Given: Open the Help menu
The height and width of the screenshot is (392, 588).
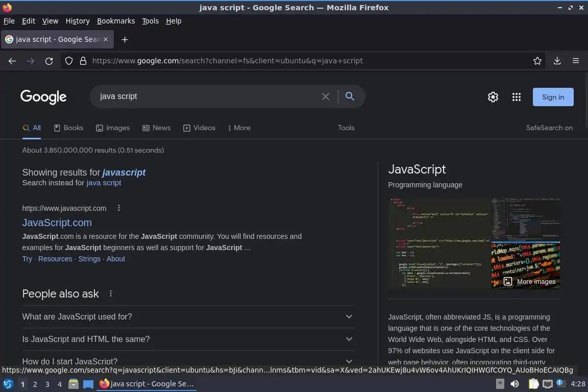Looking at the screenshot, I should click(174, 21).
